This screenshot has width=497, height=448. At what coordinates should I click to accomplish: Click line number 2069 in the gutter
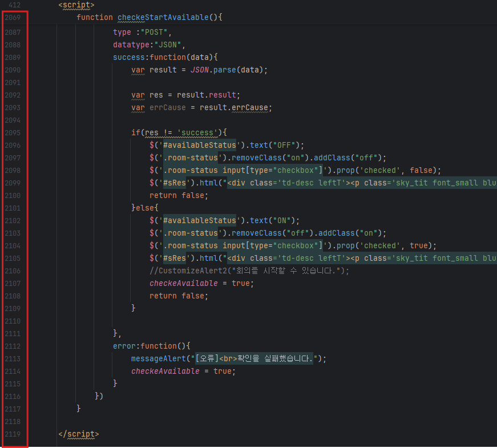(x=13, y=18)
